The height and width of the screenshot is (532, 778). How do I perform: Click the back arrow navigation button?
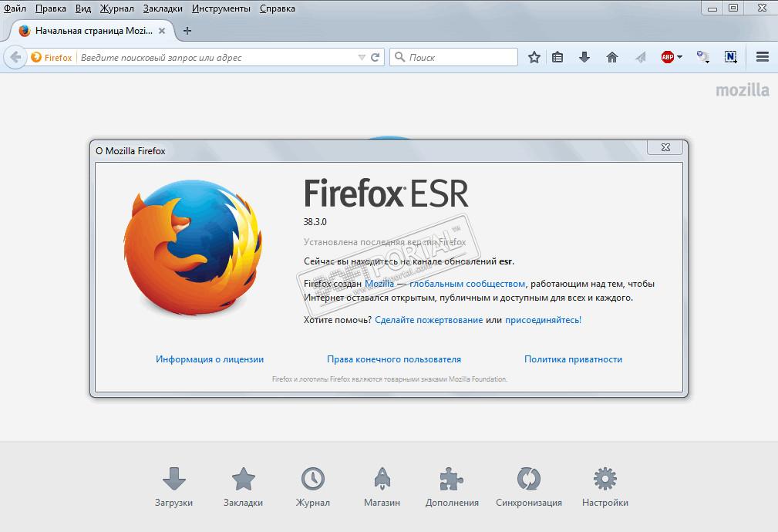(x=15, y=58)
